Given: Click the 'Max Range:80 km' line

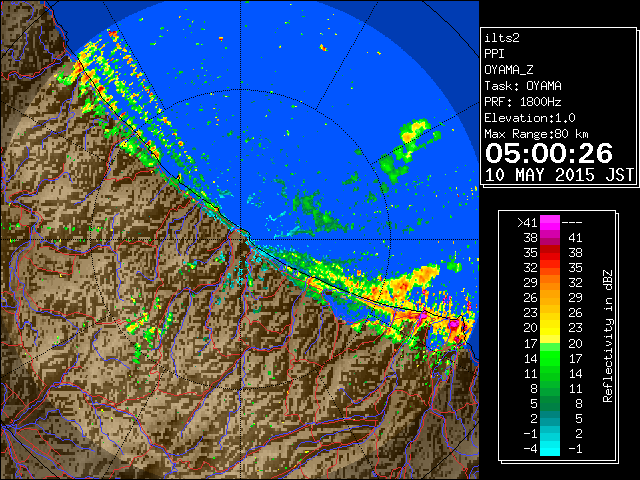Looking at the screenshot, I should point(536,134).
